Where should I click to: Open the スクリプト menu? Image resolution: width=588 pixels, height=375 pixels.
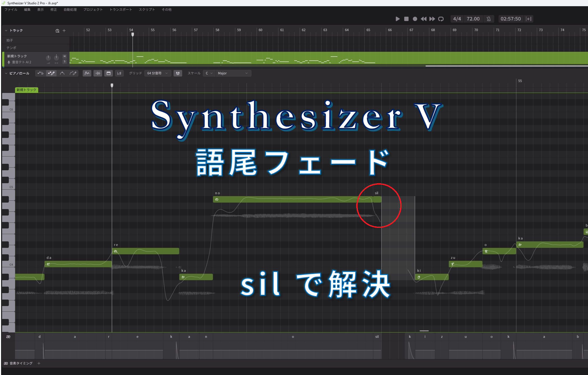[147, 9]
